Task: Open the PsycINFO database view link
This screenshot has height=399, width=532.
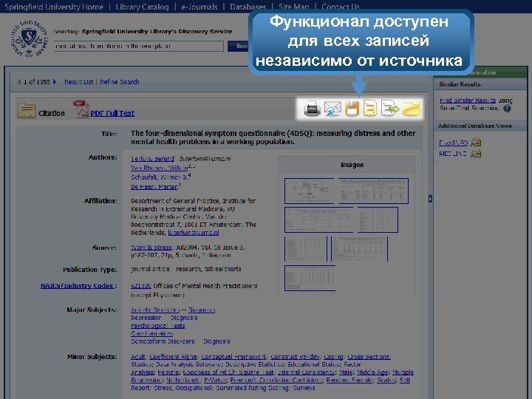Action: tap(453, 143)
